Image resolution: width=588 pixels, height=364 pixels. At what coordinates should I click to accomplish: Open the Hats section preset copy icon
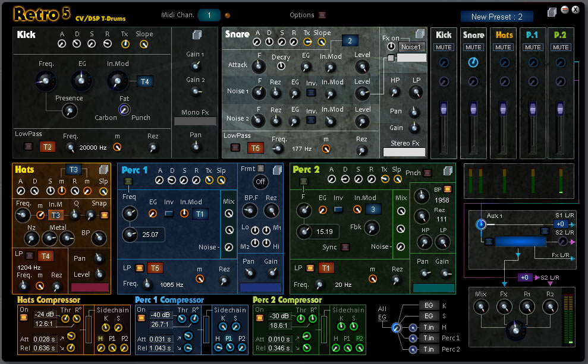tap(103, 170)
